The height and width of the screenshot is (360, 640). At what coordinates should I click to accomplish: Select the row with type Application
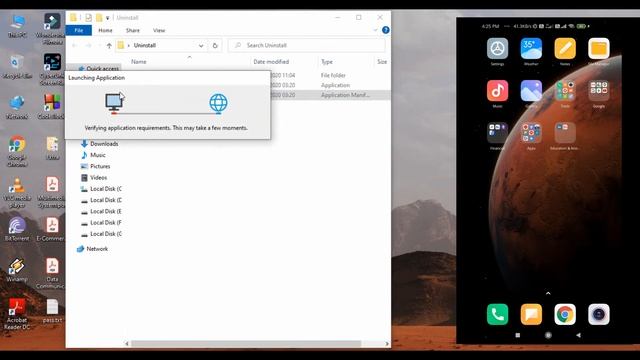(330, 85)
